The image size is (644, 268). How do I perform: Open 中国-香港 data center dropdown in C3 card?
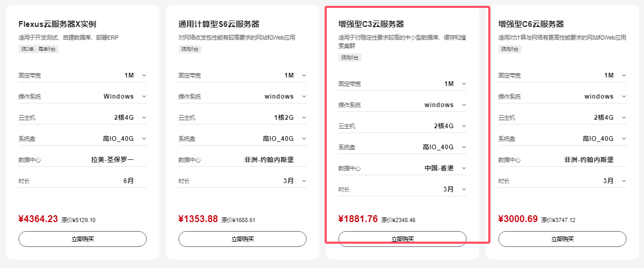click(402, 168)
